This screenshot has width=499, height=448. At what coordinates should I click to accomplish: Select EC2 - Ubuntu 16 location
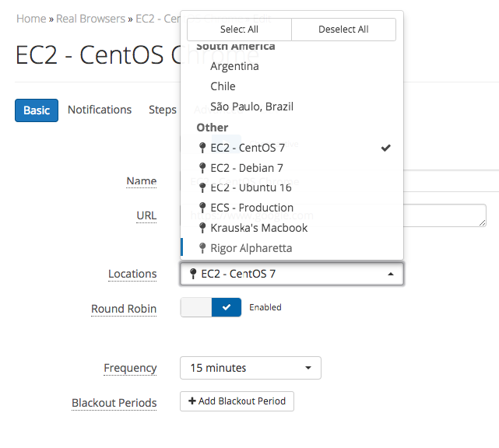291,187
